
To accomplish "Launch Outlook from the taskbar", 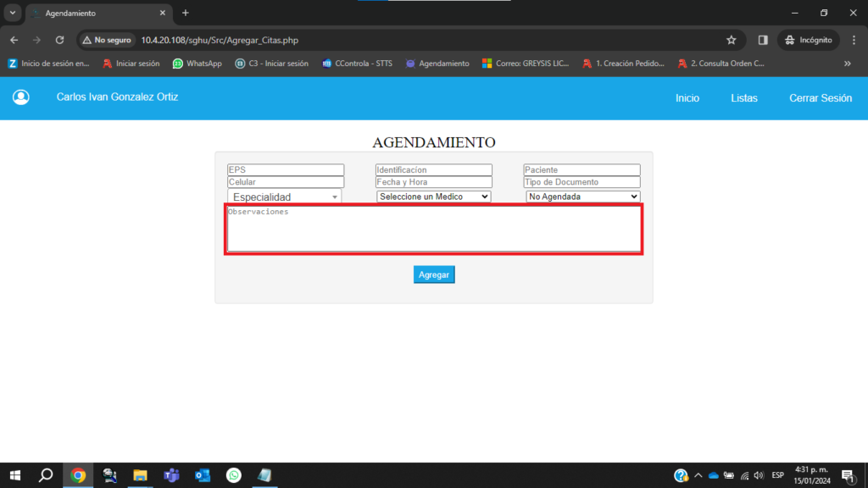I will click(203, 475).
